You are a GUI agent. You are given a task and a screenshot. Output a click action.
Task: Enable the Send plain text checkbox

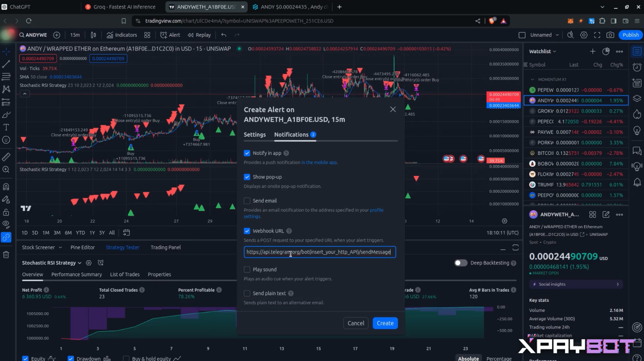point(247,293)
